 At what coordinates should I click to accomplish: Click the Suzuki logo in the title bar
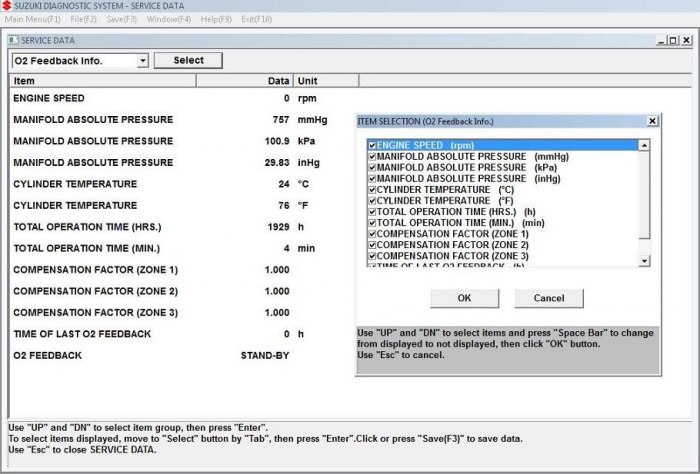click(x=6, y=6)
